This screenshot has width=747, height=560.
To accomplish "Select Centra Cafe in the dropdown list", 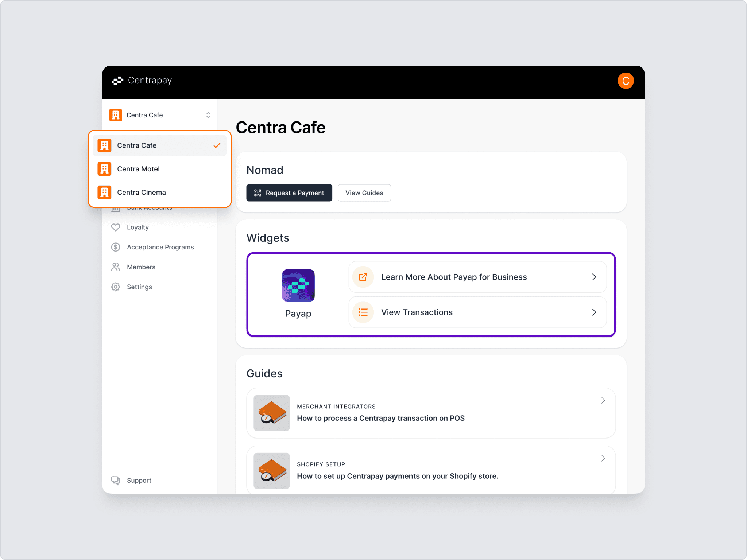I will (x=160, y=145).
